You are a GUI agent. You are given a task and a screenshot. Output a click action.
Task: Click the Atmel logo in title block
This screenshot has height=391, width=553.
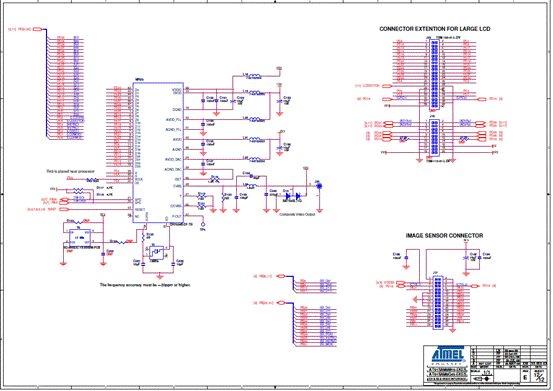point(449,355)
